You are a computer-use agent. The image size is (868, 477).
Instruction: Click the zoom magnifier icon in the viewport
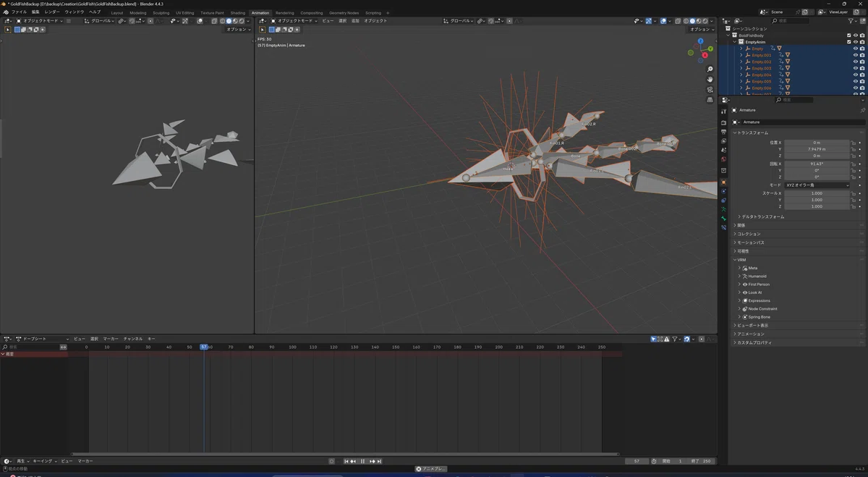tap(710, 69)
